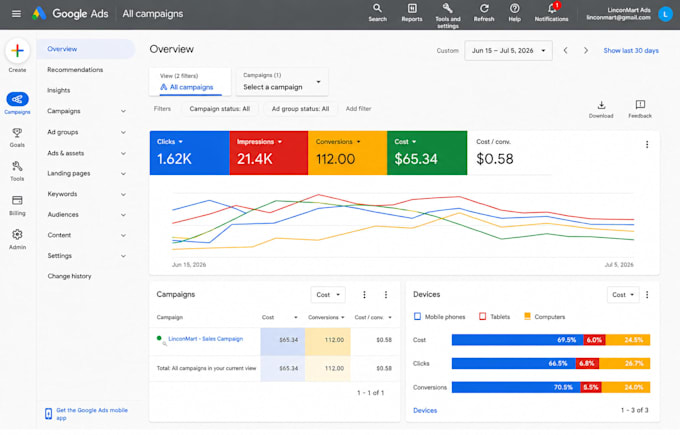Image resolution: width=680 pixels, height=435 pixels.
Task: Select Overview in side menu
Action: (x=86, y=49)
